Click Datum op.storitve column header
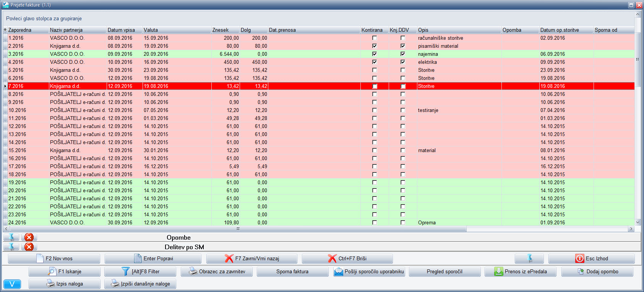 [566, 30]
